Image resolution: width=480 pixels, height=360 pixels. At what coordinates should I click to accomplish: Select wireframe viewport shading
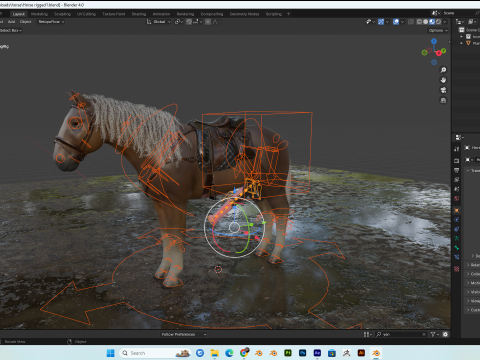(x=419, y=22)
